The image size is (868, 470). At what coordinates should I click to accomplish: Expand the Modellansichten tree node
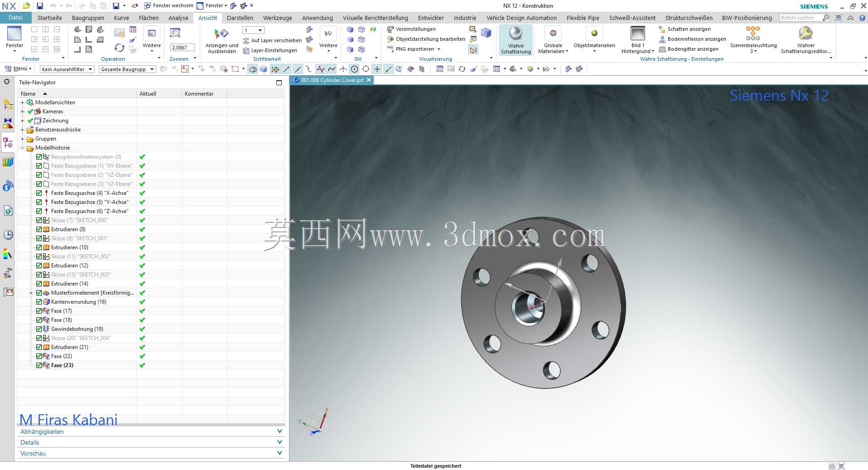pyautogui.click(x=22, y=102)
